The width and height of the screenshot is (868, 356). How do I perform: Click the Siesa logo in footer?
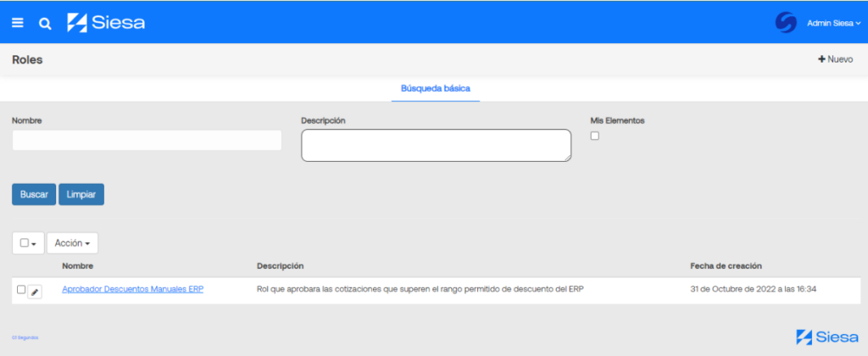pyautogui.click(x=826, y=337)
